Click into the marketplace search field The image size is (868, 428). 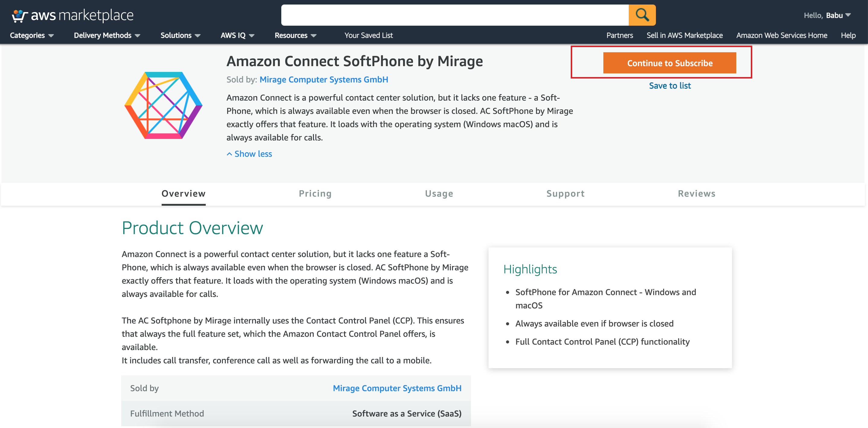pyautogui.click(x=455, y=15)
